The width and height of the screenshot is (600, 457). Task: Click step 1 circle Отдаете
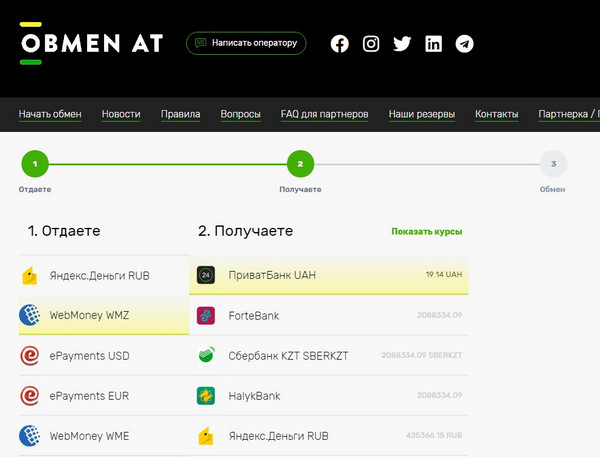35,164
